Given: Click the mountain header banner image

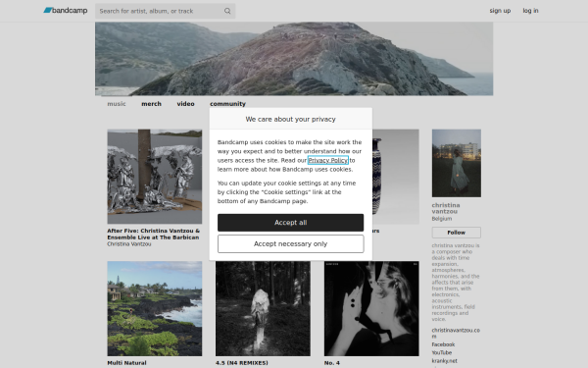Looking at the screenshot, I should 294,59.
